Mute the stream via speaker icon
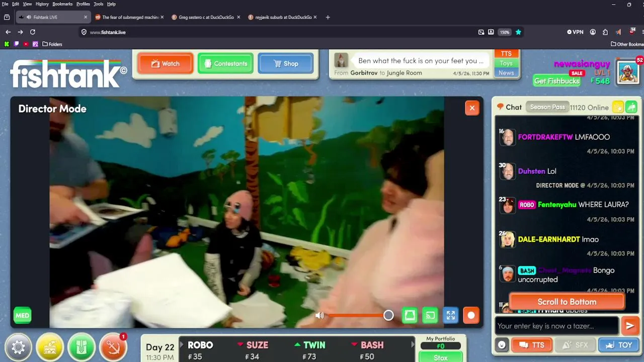Image resolution: width=644 pixels, height=362 pixels. click(x=319, y=315)
